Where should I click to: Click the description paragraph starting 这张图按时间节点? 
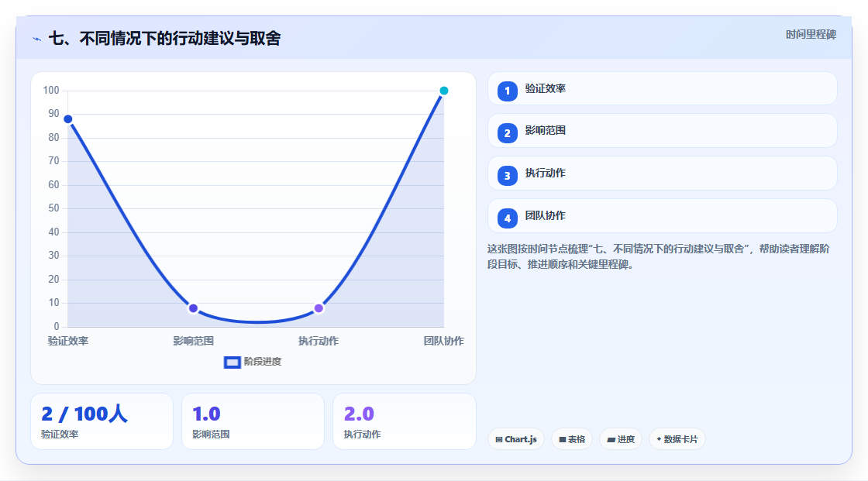click(658, 256)
